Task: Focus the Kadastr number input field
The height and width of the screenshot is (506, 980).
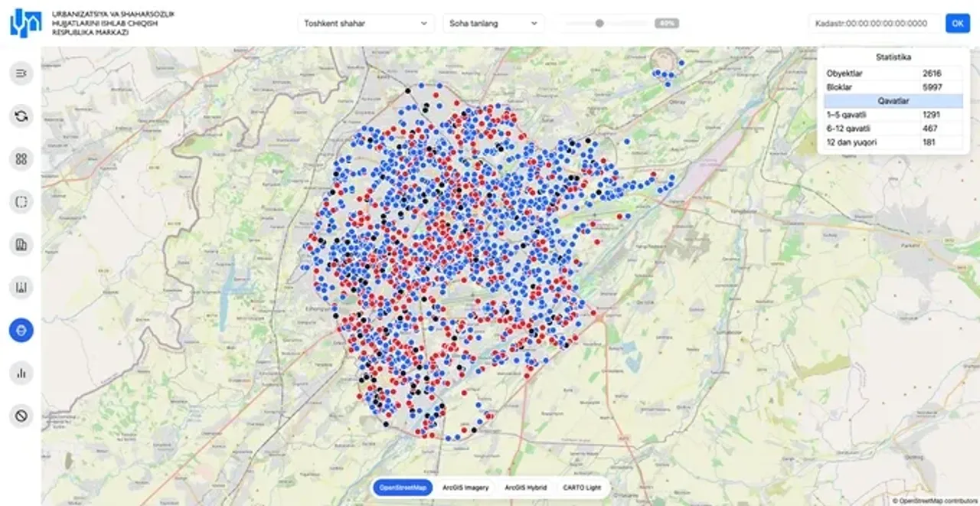Action: pos(874,23)
